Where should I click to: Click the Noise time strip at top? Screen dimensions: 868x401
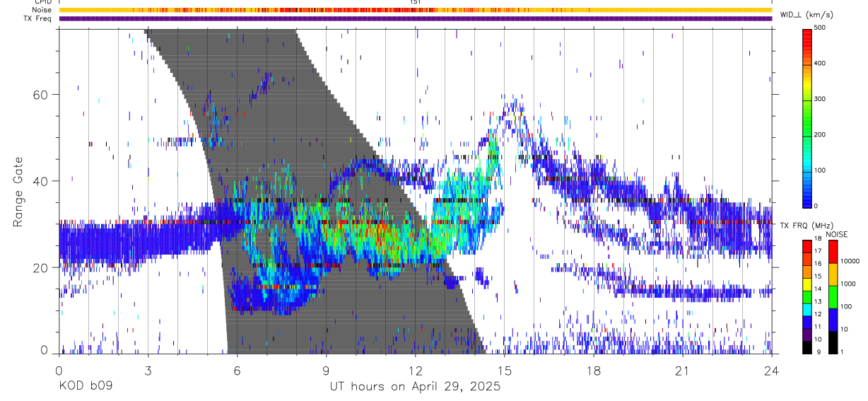(416, 10)
